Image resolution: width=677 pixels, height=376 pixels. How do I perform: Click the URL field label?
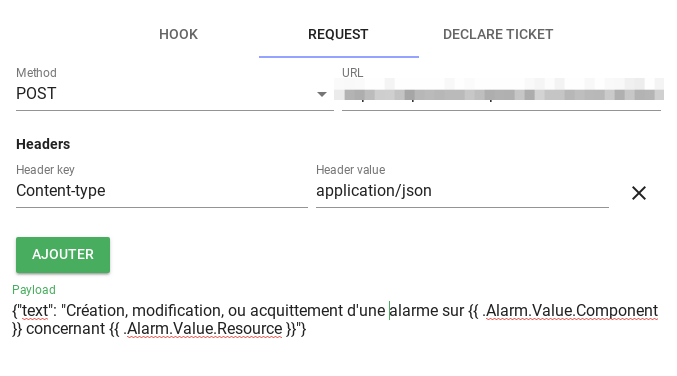pyautogui.click(x=352, y=73)
